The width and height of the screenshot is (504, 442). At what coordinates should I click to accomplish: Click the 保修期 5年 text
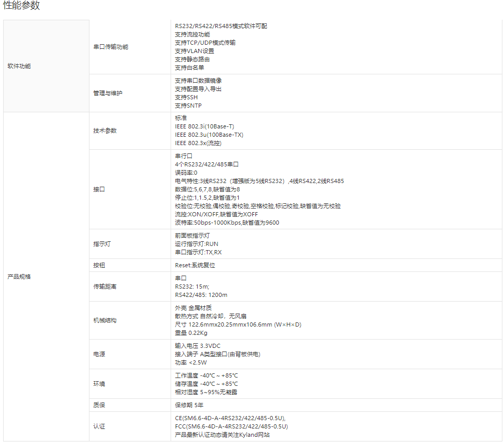pos(189,405)
